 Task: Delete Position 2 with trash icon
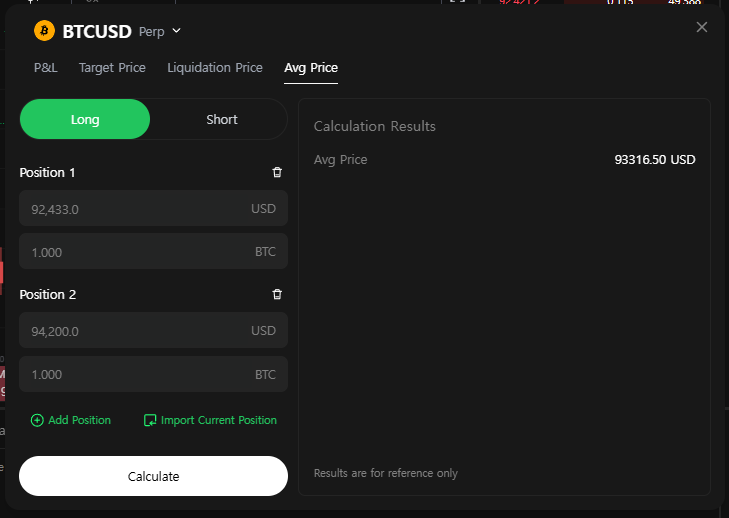(277, 294)
